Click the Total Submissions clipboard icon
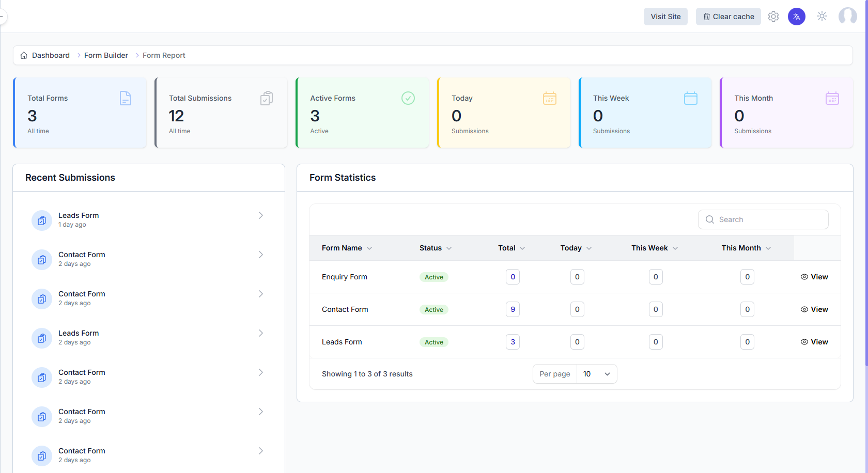 coord(267,98)
